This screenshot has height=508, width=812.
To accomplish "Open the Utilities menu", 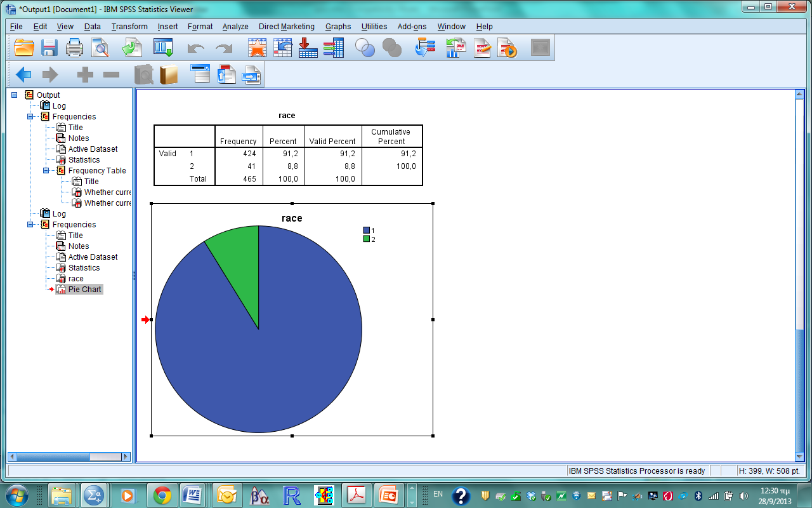I will coord(374,27).
